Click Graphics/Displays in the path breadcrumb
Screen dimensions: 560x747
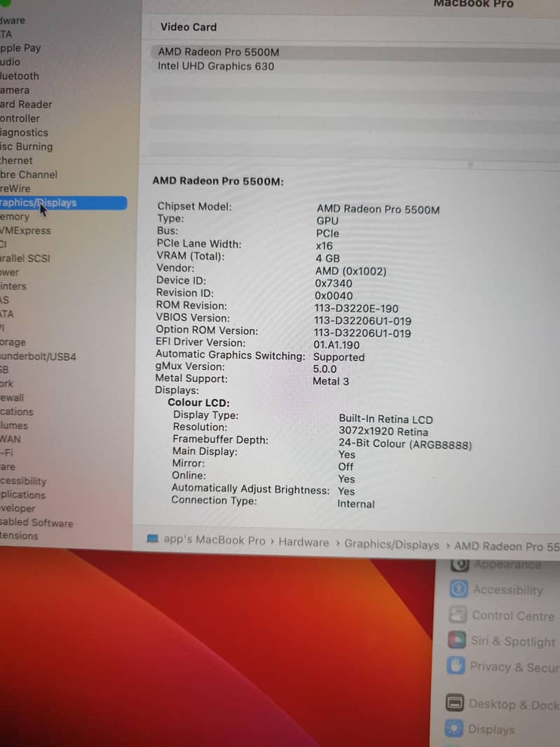[x=391, y=544]
